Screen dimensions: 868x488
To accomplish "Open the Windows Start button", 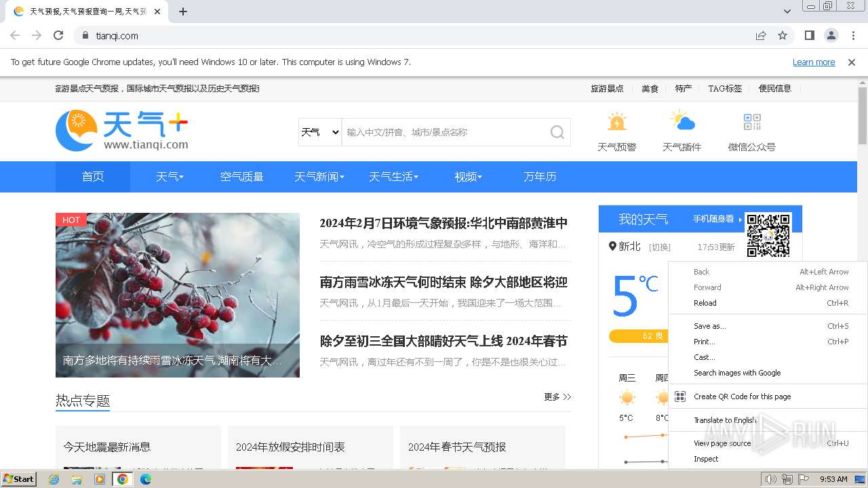I will coord(19,479).
